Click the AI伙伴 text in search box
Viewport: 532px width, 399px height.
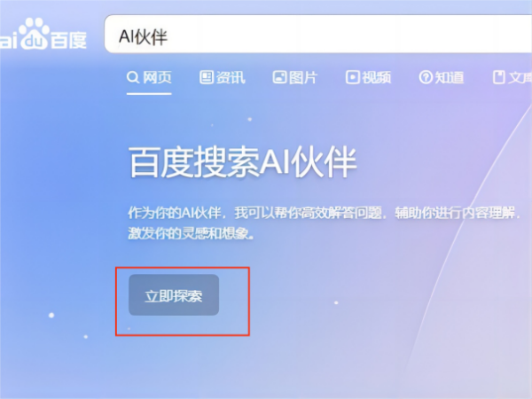[143, 36]
